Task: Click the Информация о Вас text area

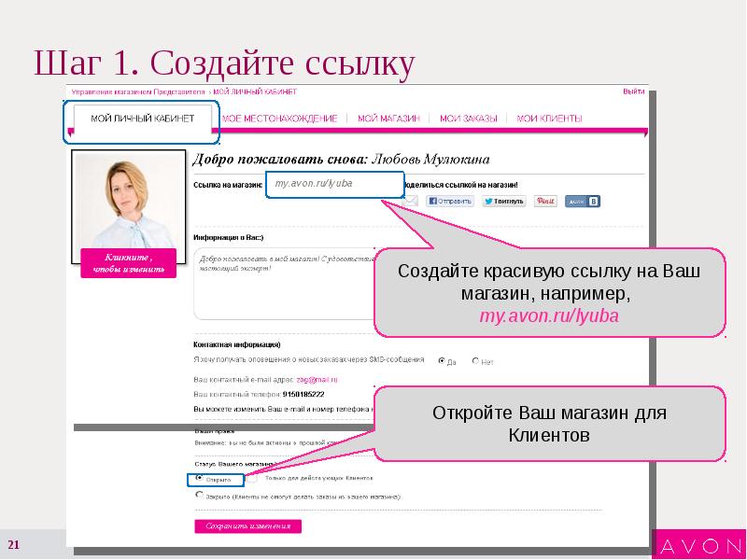Action: click(285, 285)
